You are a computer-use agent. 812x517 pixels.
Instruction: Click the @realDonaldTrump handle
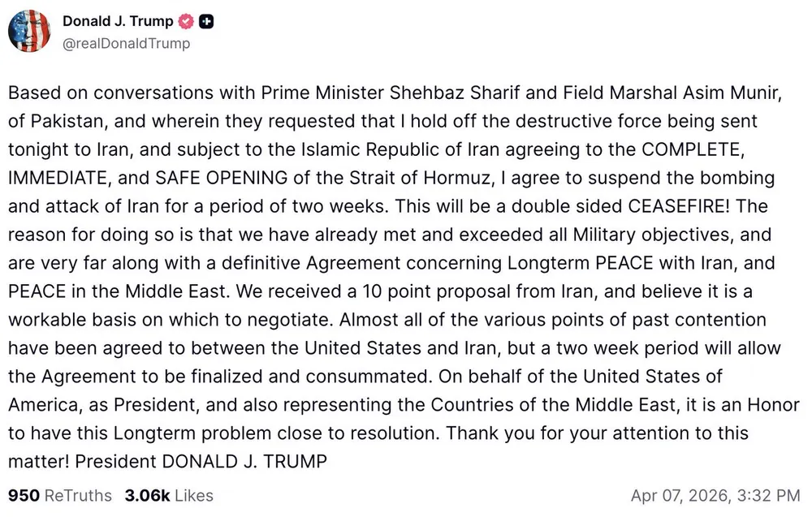[126, 43]
